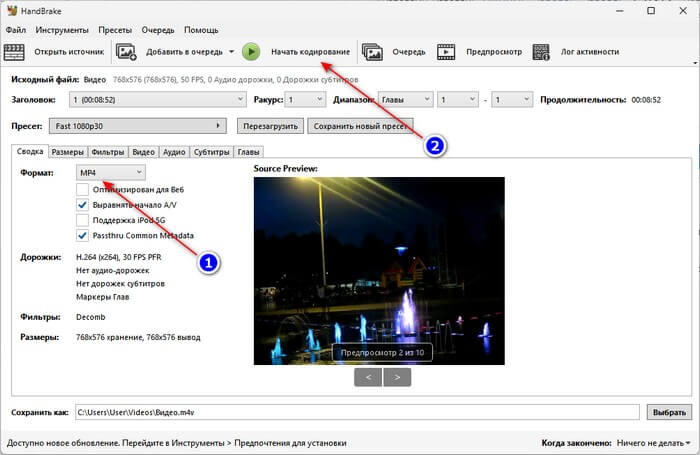The width and height of the screenshot is (700, 455).
Task: Open the 'Очередь' menu
Action: pos(158,30)
